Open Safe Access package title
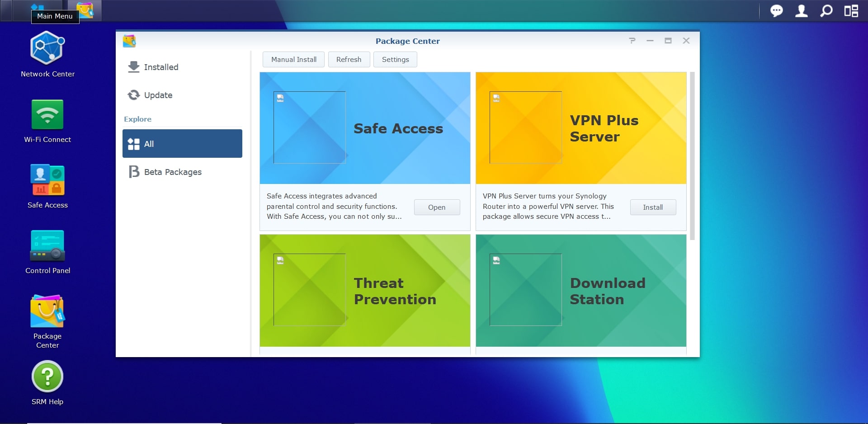 pos(398,128)
